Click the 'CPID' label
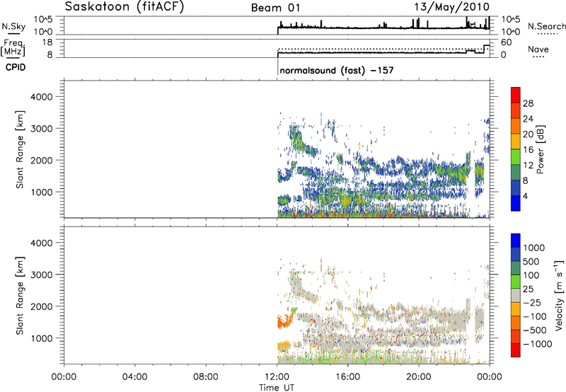Screen dimensions: 566x392 [x=16, y=67]
